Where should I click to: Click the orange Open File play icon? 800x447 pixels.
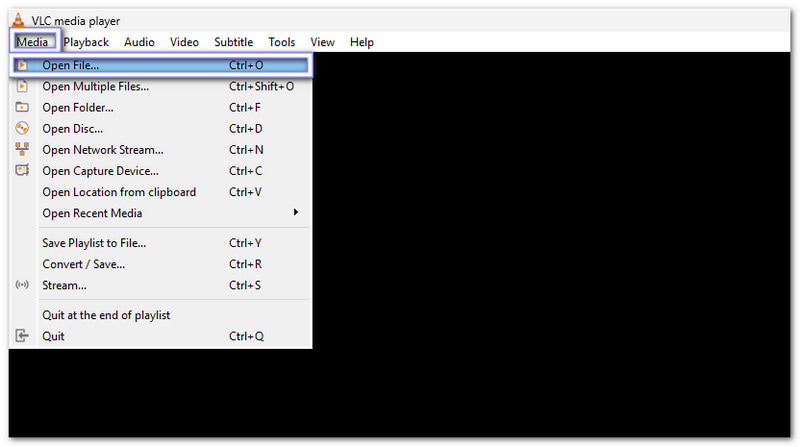pyautogui.click(x=22, y=65)
